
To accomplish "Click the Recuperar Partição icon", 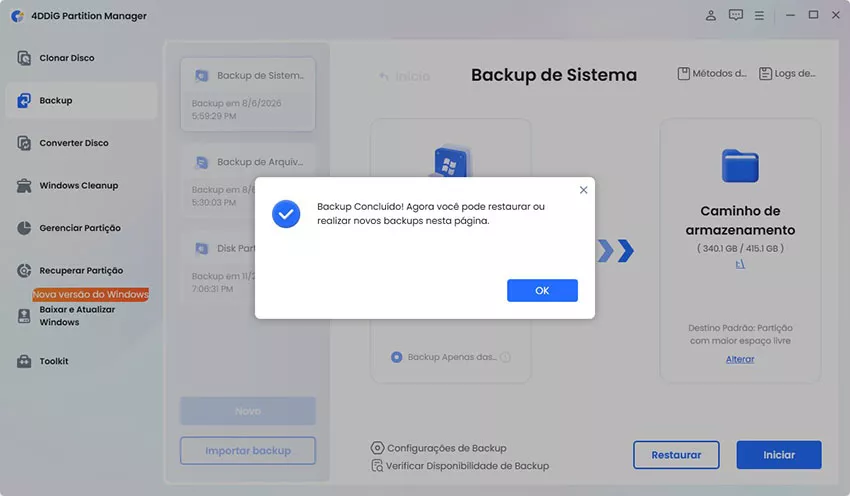I will coord(24,270).
